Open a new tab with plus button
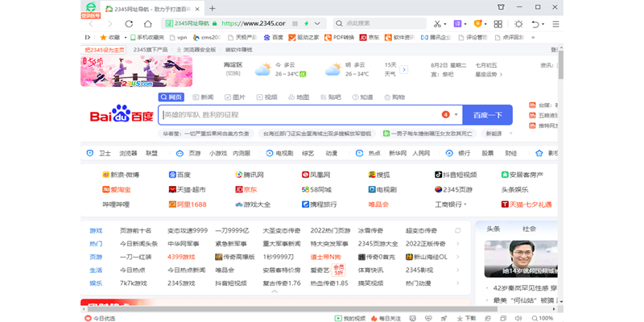Viewport: 644px width, 322px height. [x=212, y=8]
